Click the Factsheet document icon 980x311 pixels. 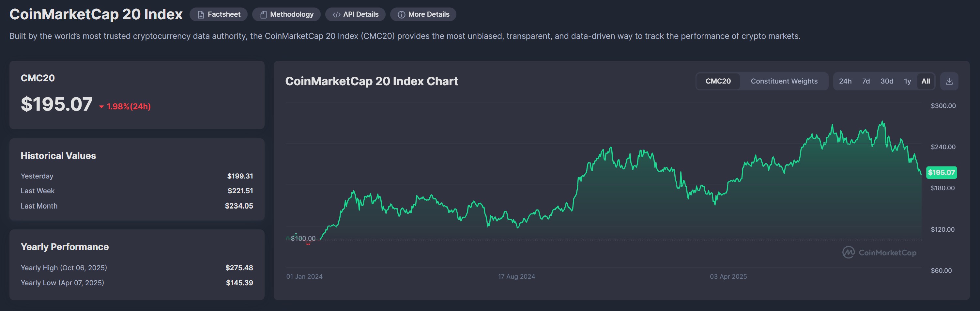[x=201, y=14]
